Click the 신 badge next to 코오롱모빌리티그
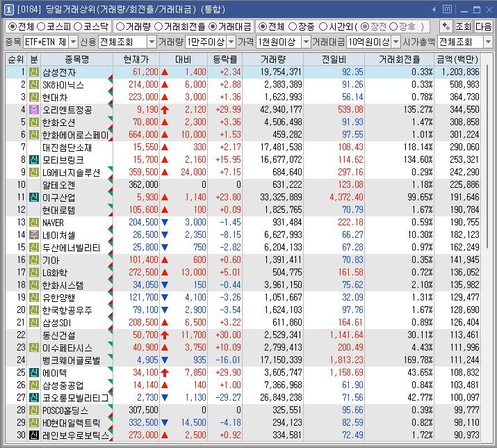The height and width of the screenshot is (448, 497). click(34, 397)
